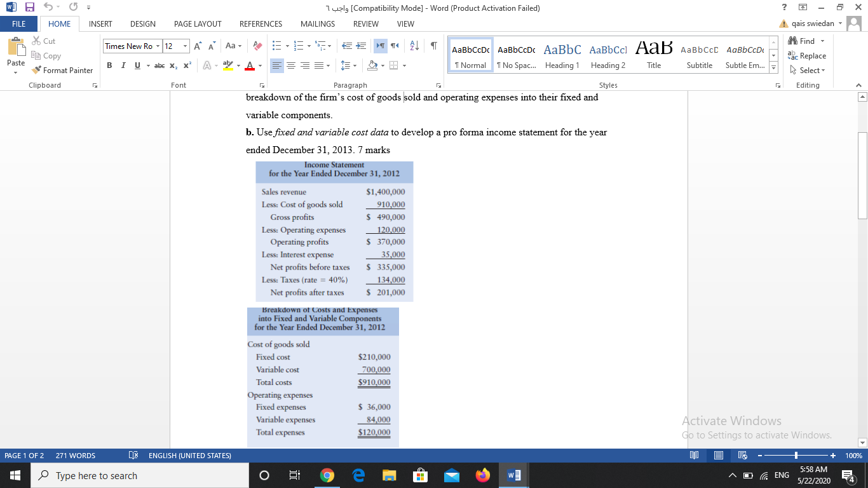The image size is (868, 488).
Task: Toggle the Show/Hide paragraph marks icon
Action: click(x=434, y=46)
